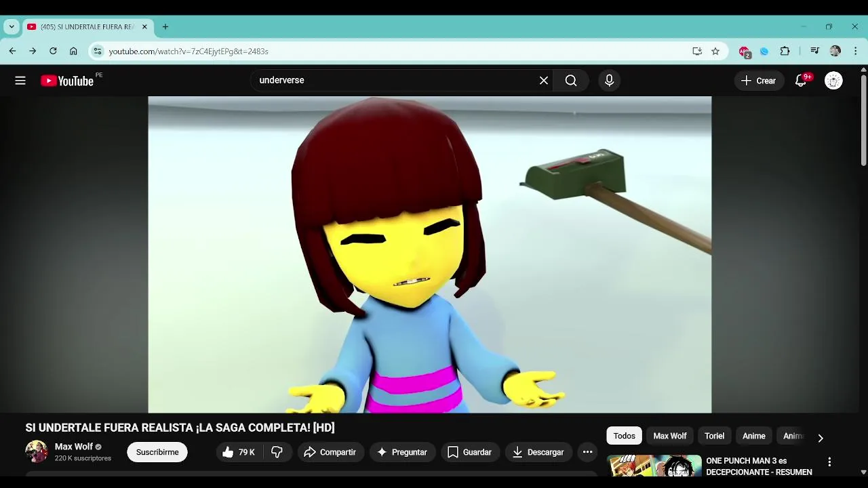This screenshot has width=868, height=488.
Task: Select the Anime filter chip
Action: point(753,436)
